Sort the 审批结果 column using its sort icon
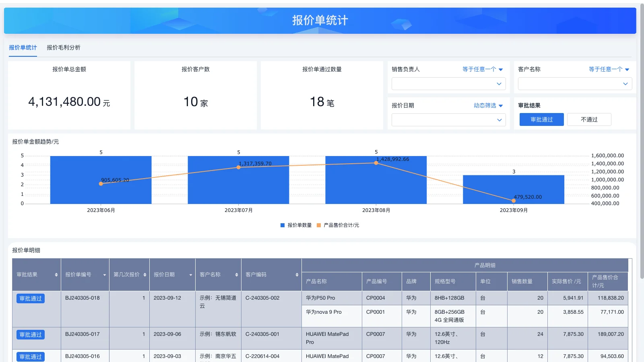The image size is (644, 362). click(x=56, y=275)
